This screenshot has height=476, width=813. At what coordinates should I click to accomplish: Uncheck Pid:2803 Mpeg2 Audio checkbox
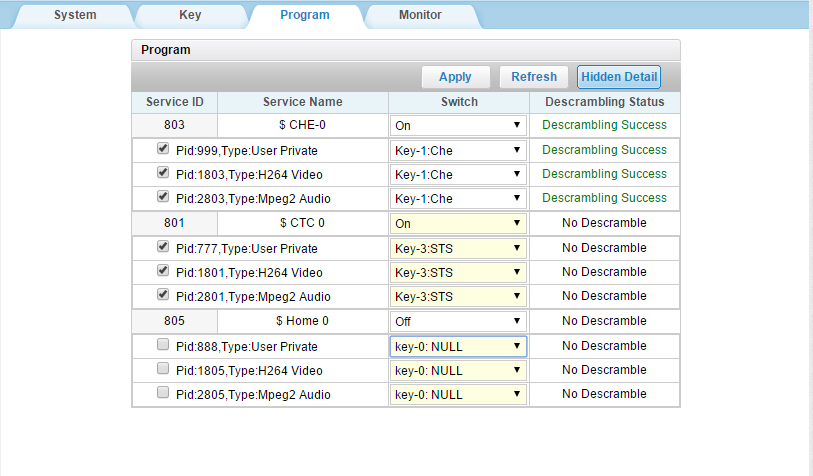[163, 197]
